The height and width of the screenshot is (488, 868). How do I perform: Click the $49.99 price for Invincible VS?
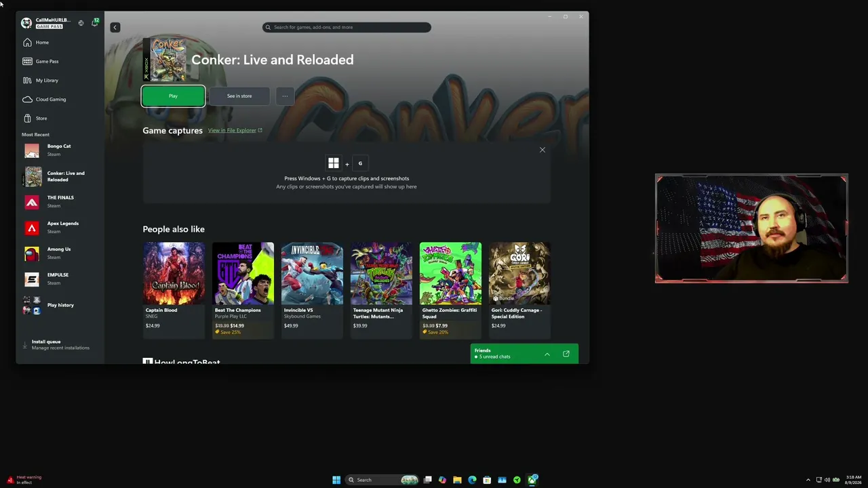pos(291,326)
